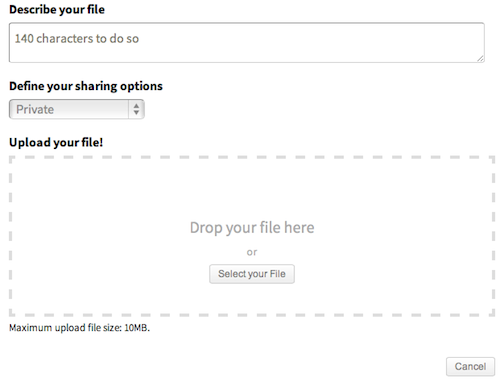The image size is (500, 382).
Task: Click the '10MB' size limit text
Action: (137, 328)
